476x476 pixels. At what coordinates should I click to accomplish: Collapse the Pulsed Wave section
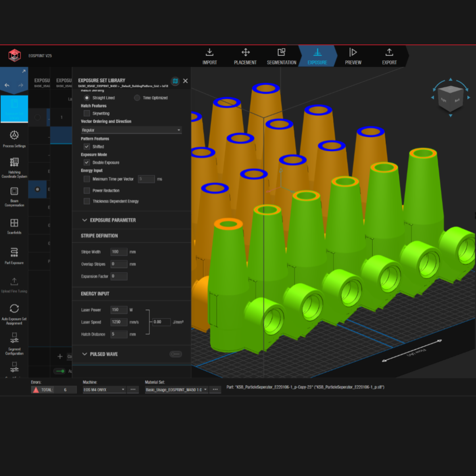[84, 354]
